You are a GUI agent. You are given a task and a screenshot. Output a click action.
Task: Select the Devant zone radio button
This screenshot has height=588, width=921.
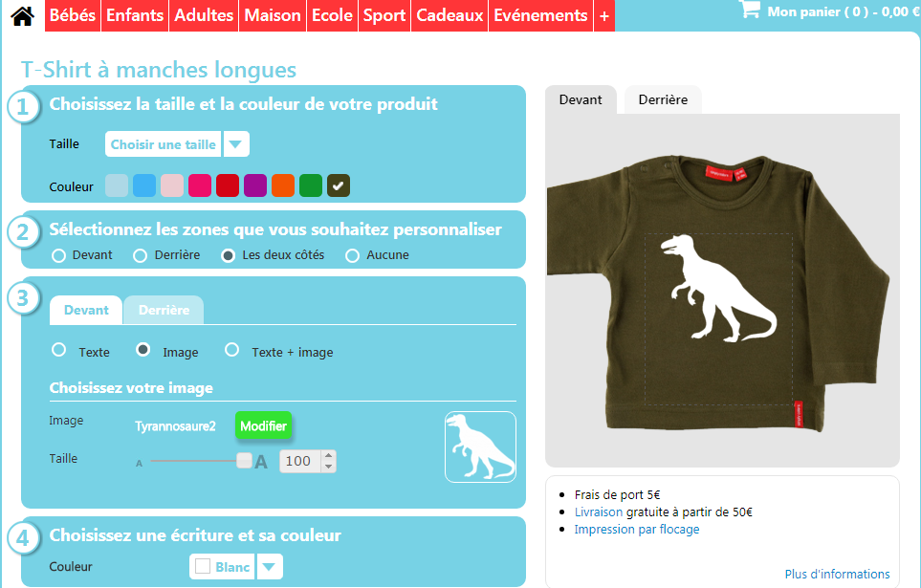tap(58, 255)
